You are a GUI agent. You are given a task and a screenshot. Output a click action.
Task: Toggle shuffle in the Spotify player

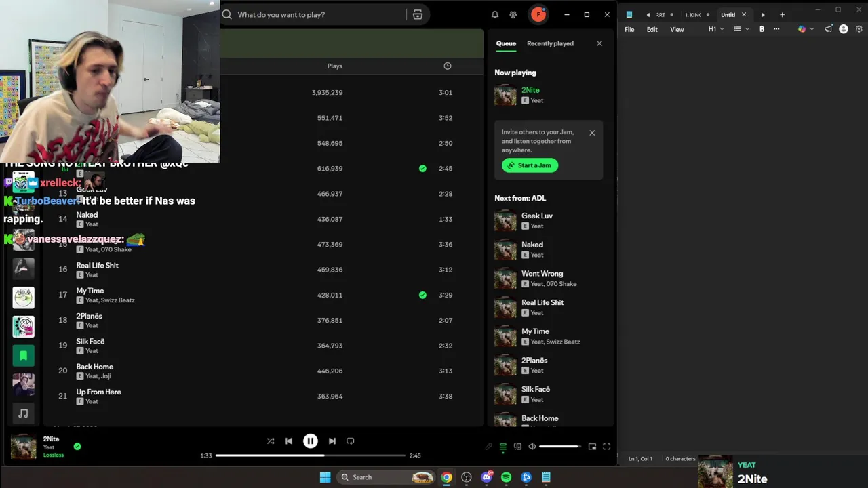[x=271, y=441]
